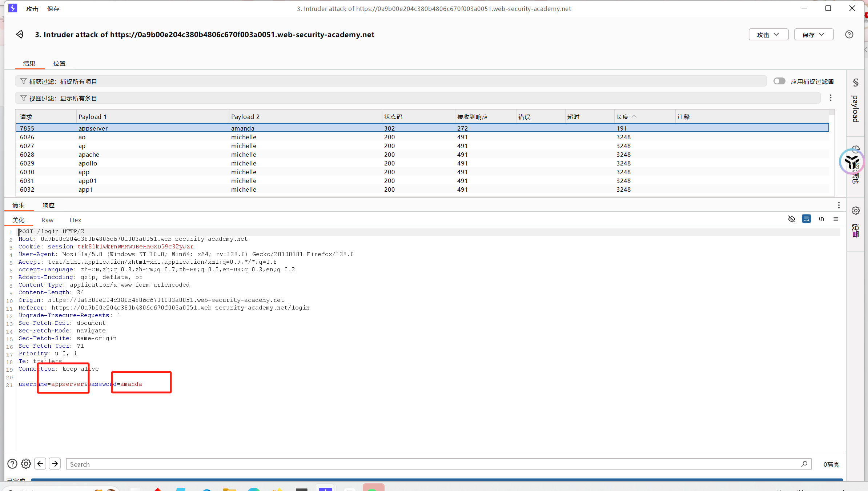Open the editor hamburger menu icon

[x=836, y=219]
